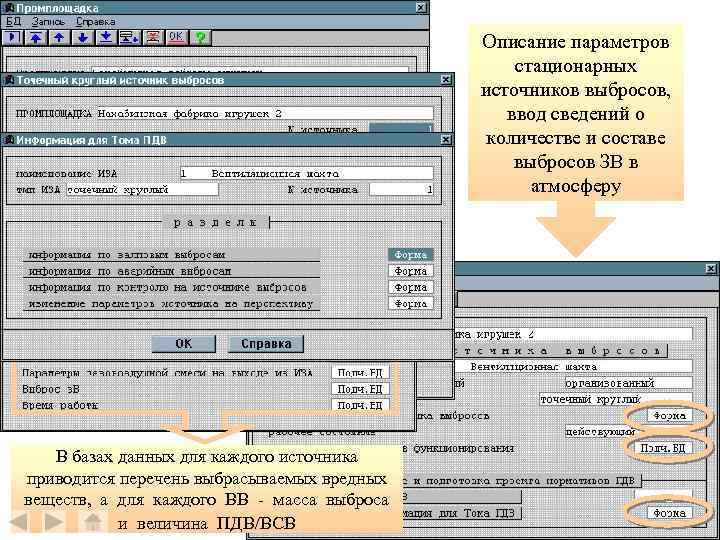
Task: Click N источника field in Тома ПДВ dialog
Action: click(x=401, y=189)
